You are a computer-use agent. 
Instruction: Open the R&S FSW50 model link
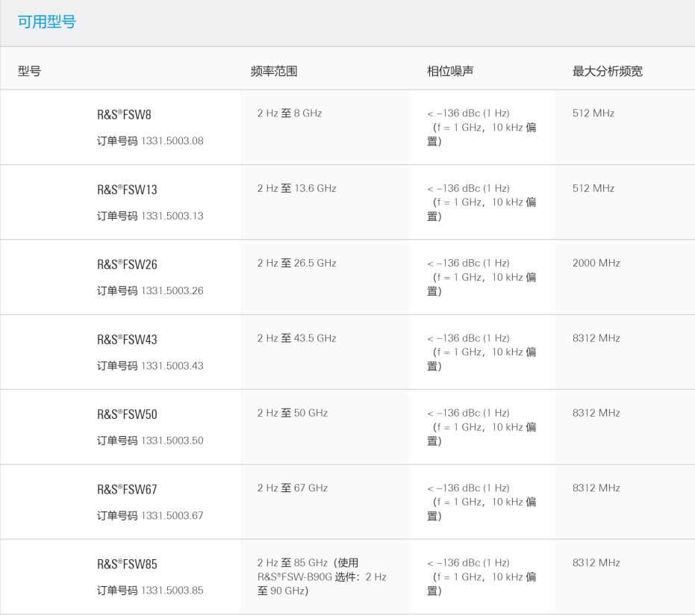(127, 414)
